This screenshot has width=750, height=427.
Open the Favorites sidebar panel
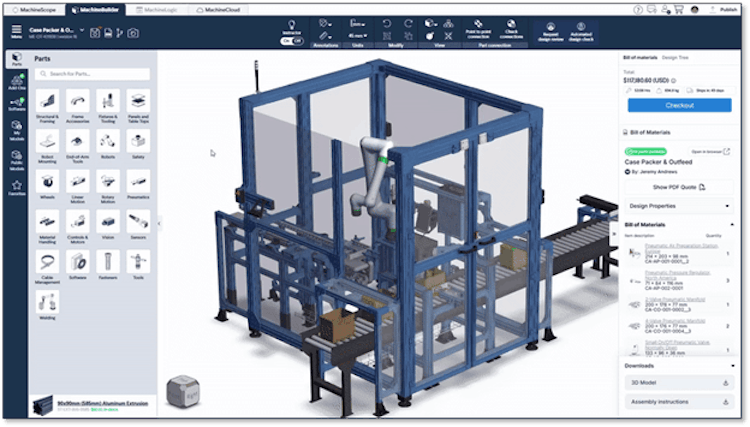point(16,187)
